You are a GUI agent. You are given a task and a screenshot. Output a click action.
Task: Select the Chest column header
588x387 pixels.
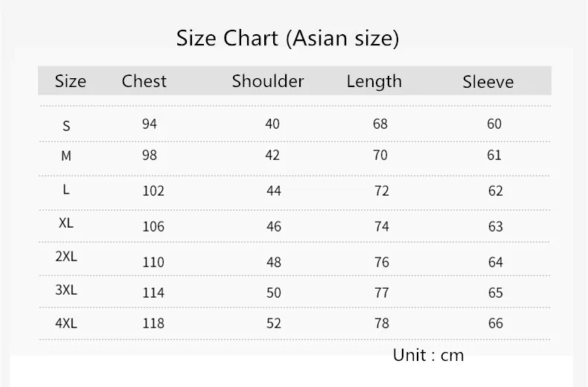pyautogui.click(x=144, y=81)
